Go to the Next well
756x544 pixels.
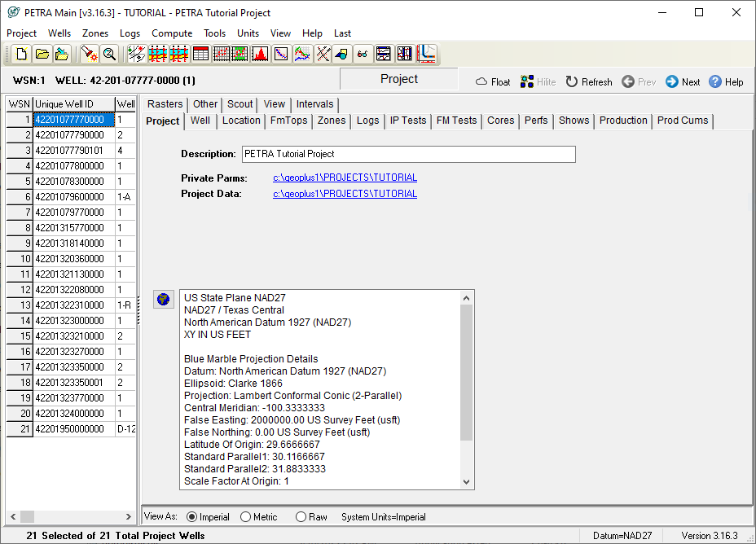(x=683, y=82)
